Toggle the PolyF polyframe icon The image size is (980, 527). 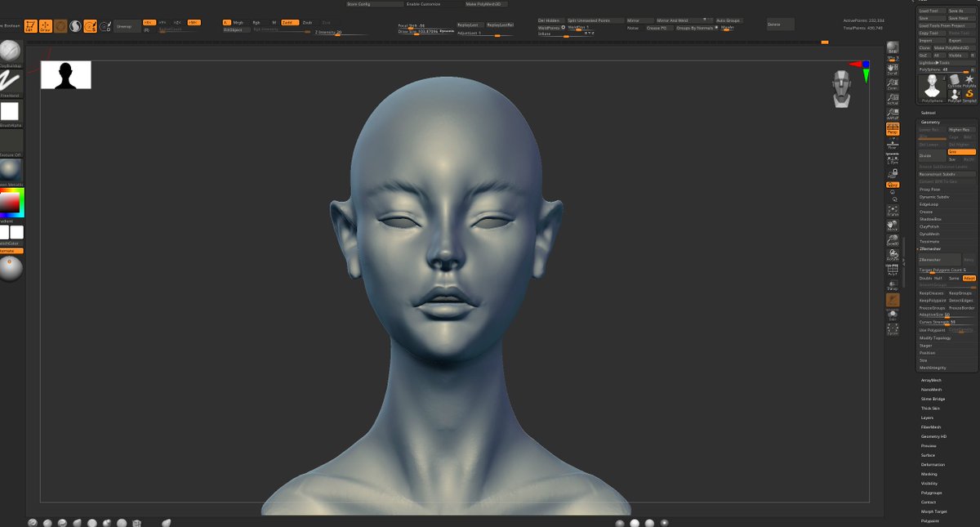pyautogui.click(x=893, y=270)
